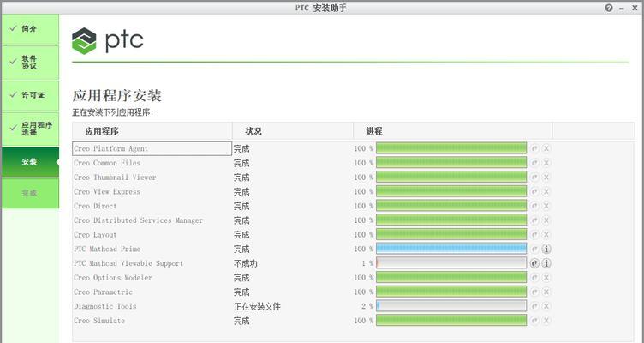Go to the 软件协议 step in sidebar
The image size is (644, 343).
[x=30, y=63]
